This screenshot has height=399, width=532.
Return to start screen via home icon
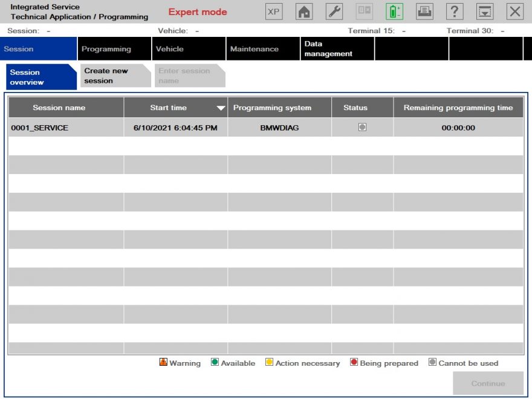coord(304,11)
